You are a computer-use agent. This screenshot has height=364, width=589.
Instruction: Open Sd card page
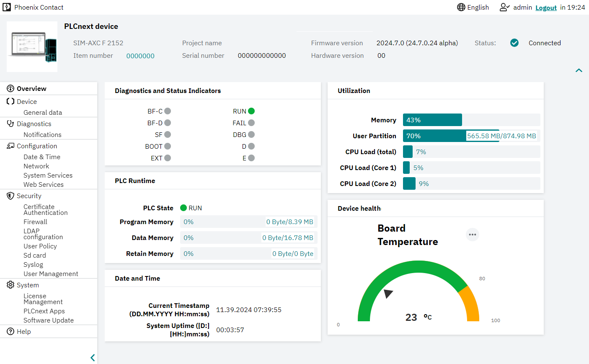(x=35, y=255)
